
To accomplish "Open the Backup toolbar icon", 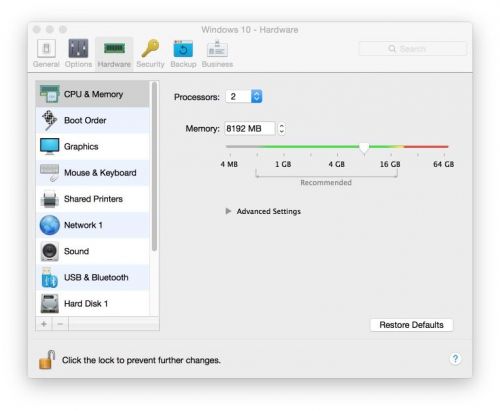I will (x=183, y=49).
